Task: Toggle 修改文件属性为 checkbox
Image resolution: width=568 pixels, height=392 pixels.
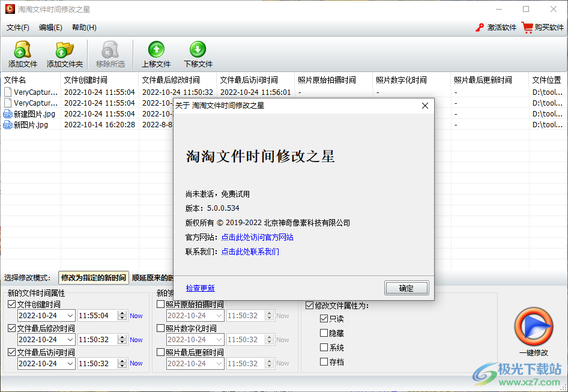Action: pyautogui.click(x=309, y=306)
